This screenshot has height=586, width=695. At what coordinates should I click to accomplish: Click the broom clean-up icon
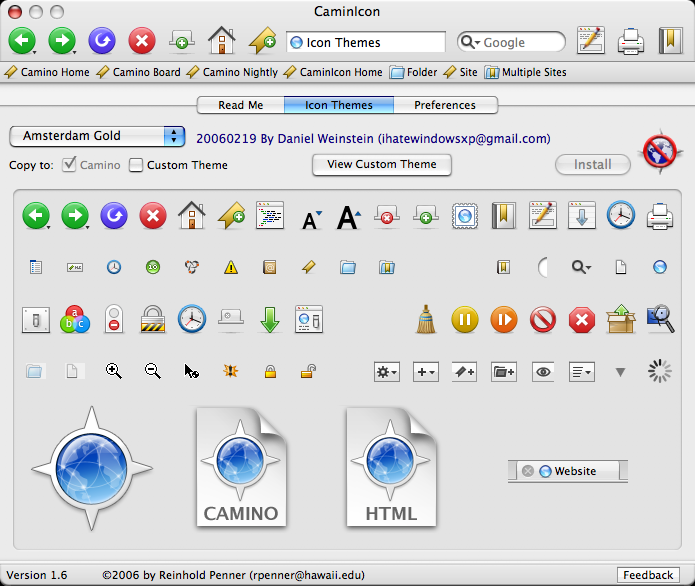(x=426, y=319)
